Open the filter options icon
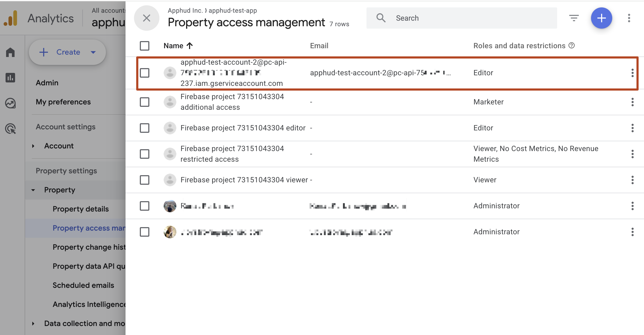This screenshot has height=335, width=644. click(574, 18)
